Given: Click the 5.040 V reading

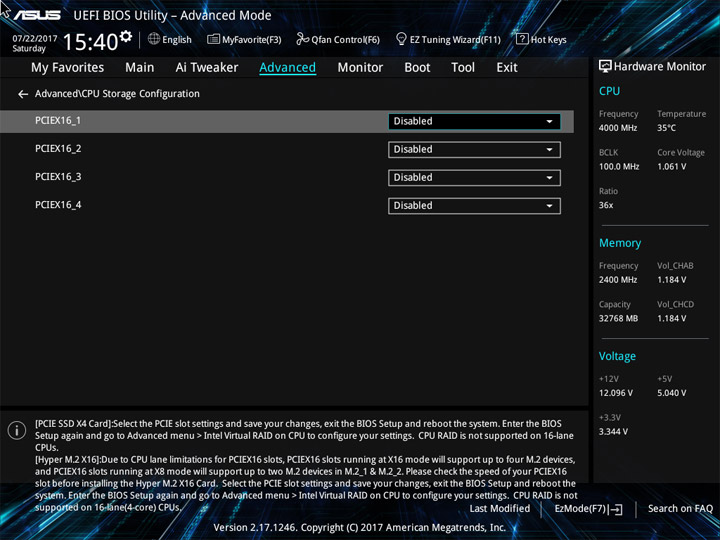Looking at the screenshot, I should click(671, 393).
